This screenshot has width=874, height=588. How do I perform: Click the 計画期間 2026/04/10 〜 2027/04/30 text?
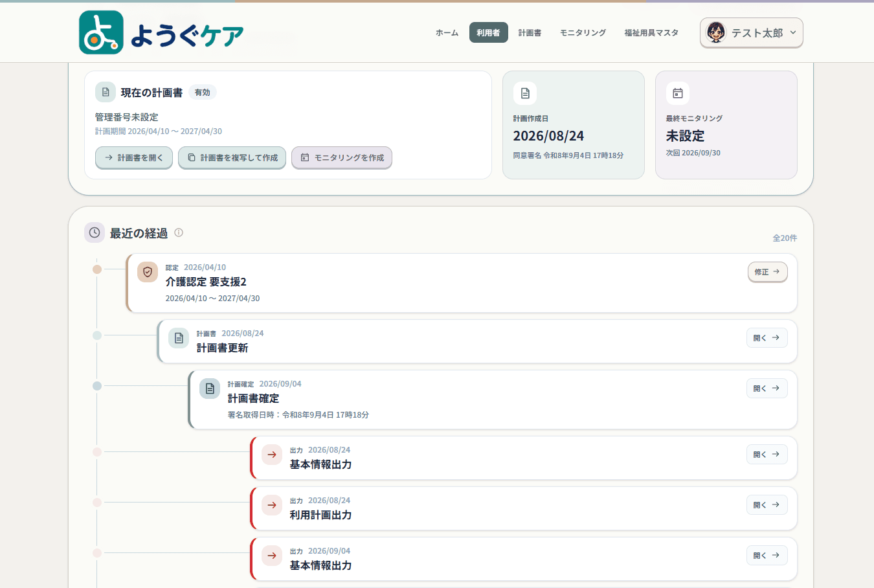point(159,131)
